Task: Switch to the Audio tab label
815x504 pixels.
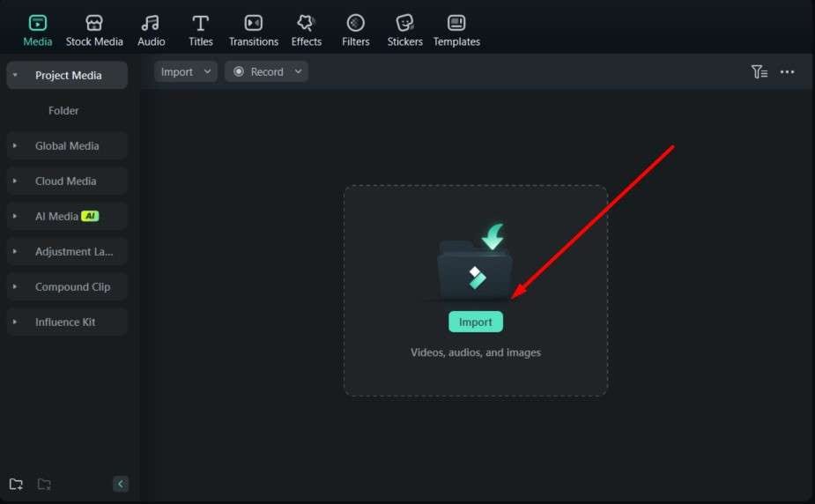Action: (152, 41)
